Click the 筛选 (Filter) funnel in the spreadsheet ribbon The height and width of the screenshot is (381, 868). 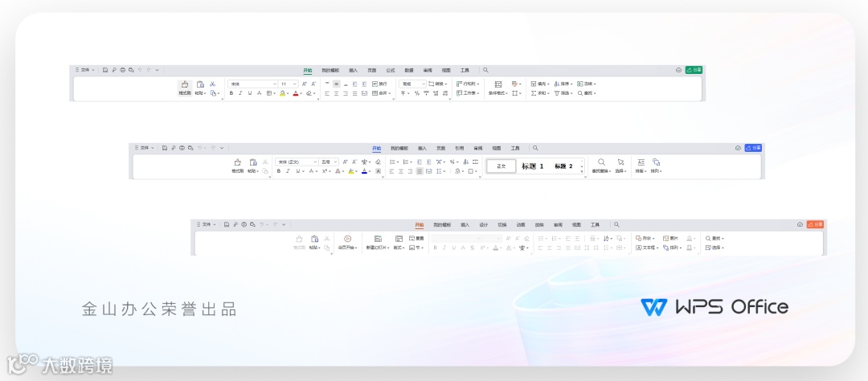pos(557,93)
